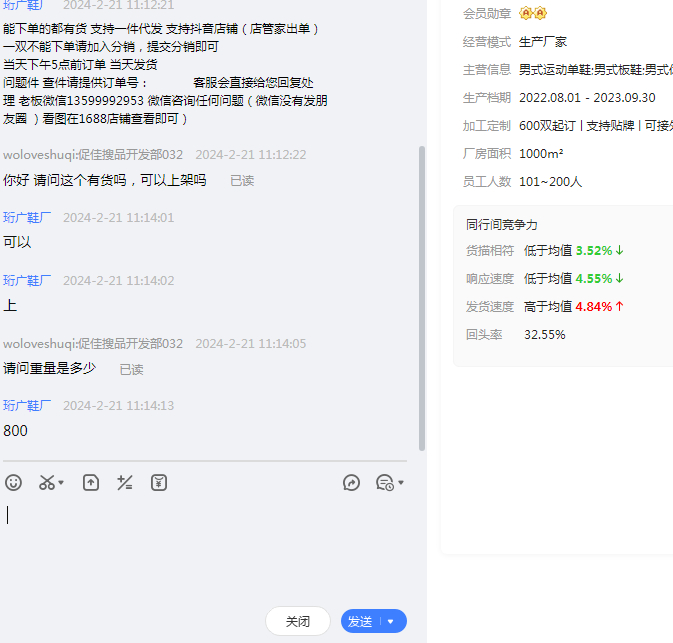Expand the chat history dropdown arrow
Screen dimensions: 673x643
pyautogui.click(x=401, y=484)
